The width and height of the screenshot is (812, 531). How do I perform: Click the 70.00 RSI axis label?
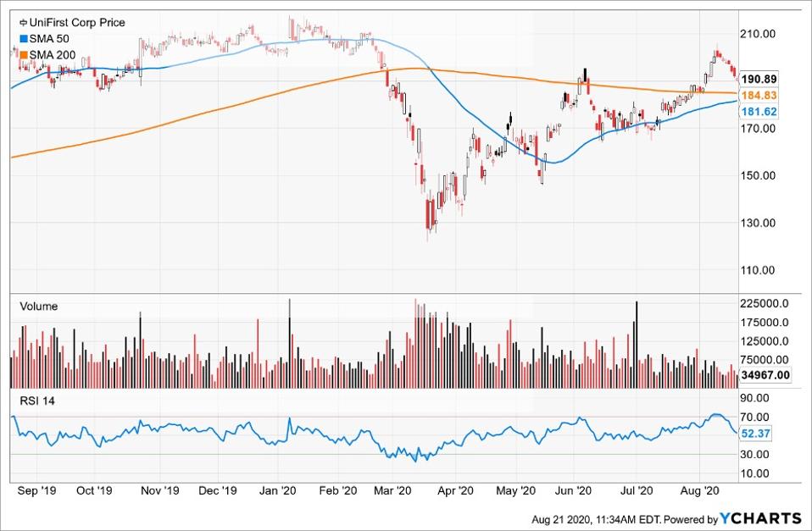[755, 417]
